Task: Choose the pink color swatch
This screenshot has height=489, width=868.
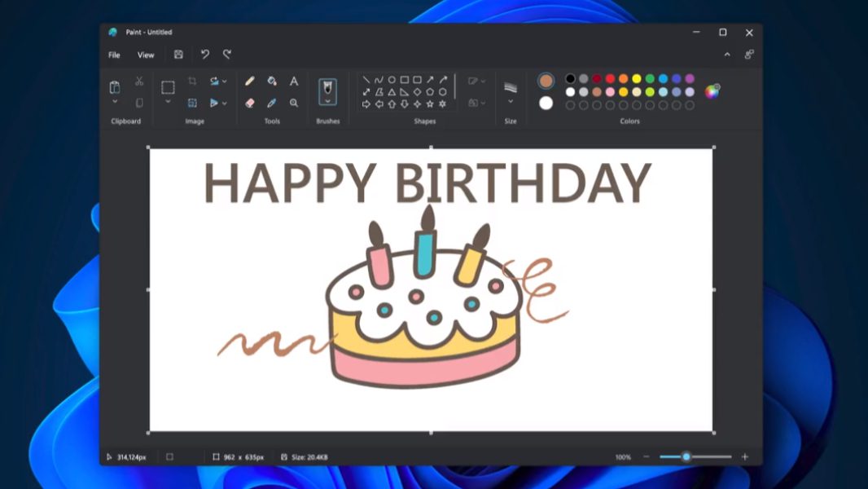Action: pos(610,92)
